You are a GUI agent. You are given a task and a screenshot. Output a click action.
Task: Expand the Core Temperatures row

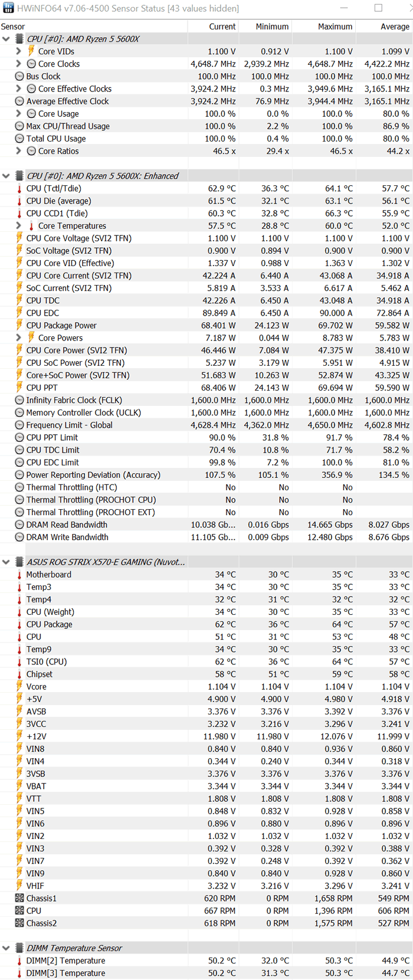pyautogui.click(x=18, y=226)
